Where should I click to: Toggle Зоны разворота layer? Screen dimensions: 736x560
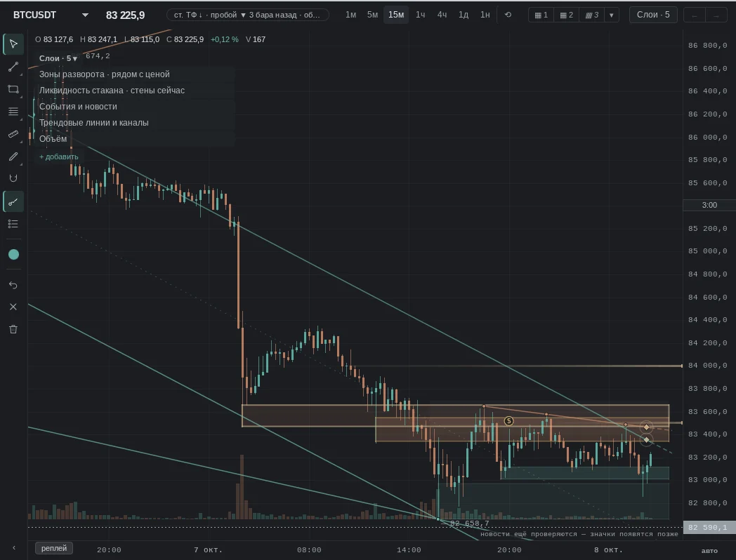[135, 74]
